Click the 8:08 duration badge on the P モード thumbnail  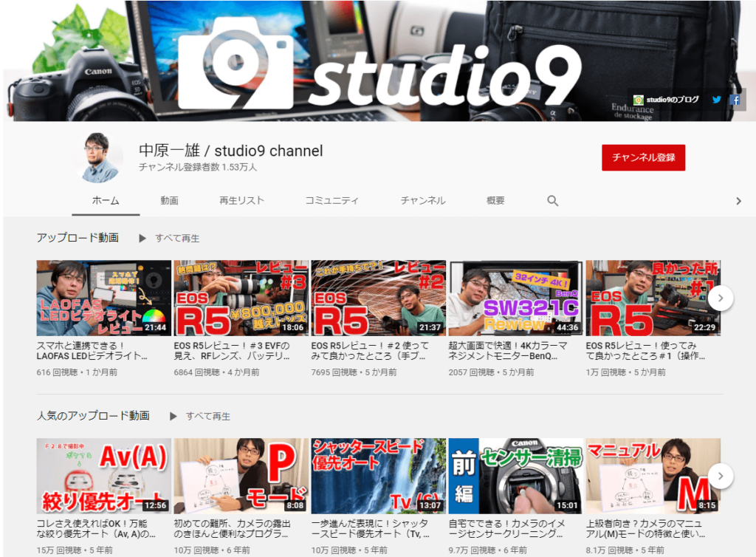[x=295, y=505]
